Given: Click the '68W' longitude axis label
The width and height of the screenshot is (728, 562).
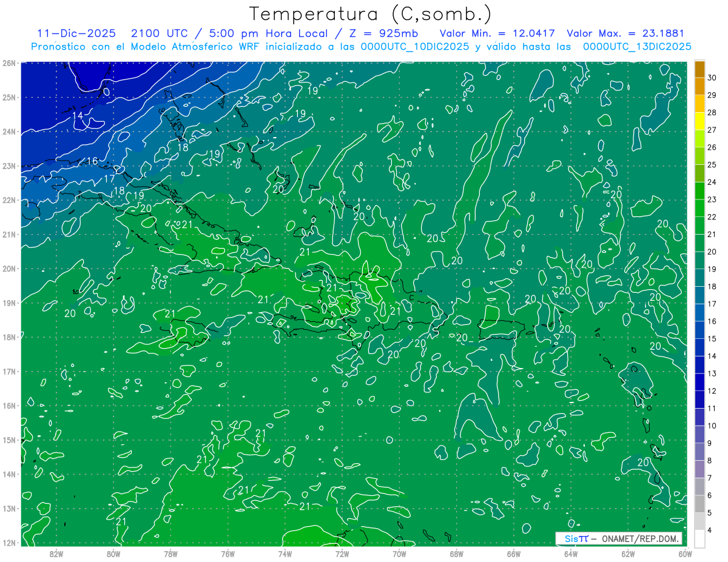Looking at the screenshot, I should [456, 553].
